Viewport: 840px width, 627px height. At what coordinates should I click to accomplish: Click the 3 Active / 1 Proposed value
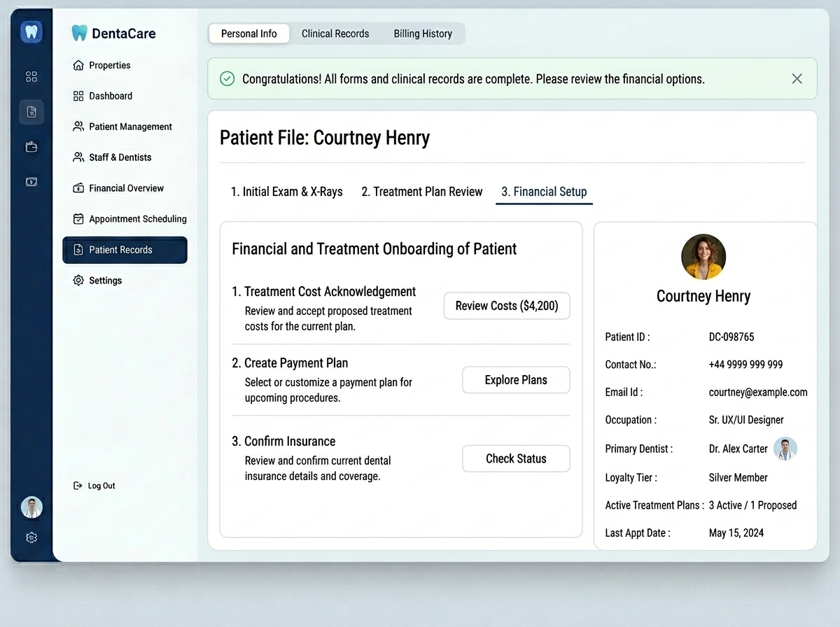coord(752,505)
